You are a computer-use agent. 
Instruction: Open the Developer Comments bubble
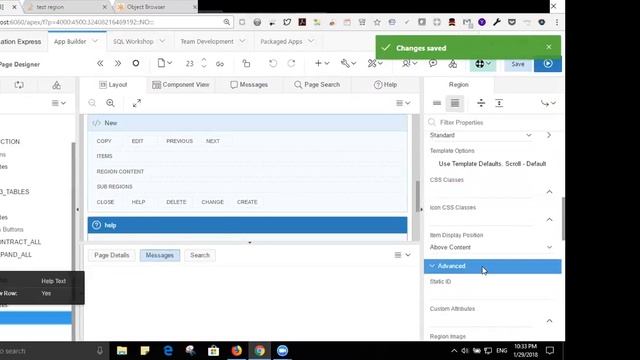pos(433,63)
